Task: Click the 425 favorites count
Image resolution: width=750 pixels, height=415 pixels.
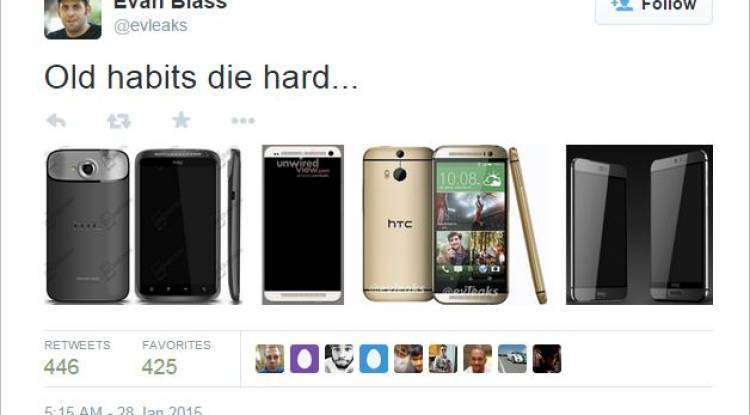Action: coord(159,367)
